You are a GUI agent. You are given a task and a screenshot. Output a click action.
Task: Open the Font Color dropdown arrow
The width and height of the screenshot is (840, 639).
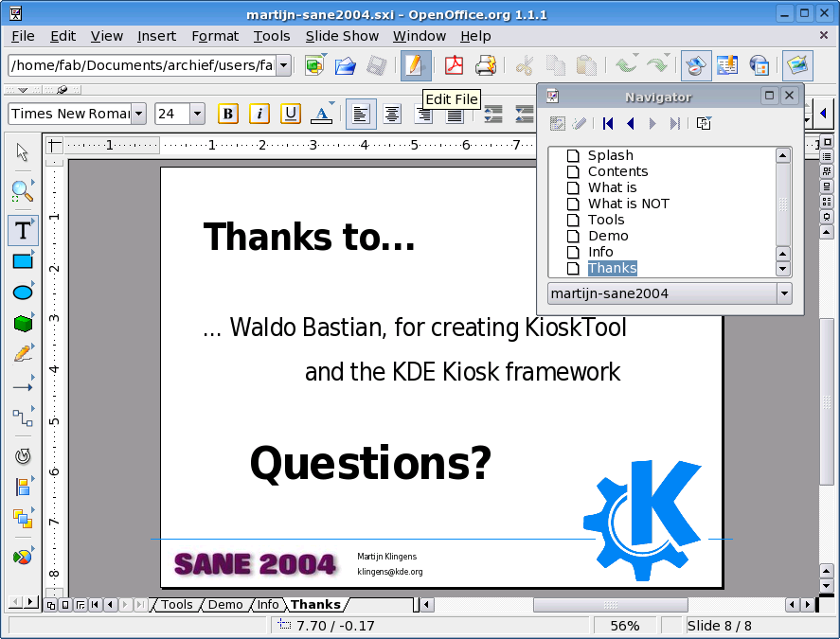click(331, 103)
